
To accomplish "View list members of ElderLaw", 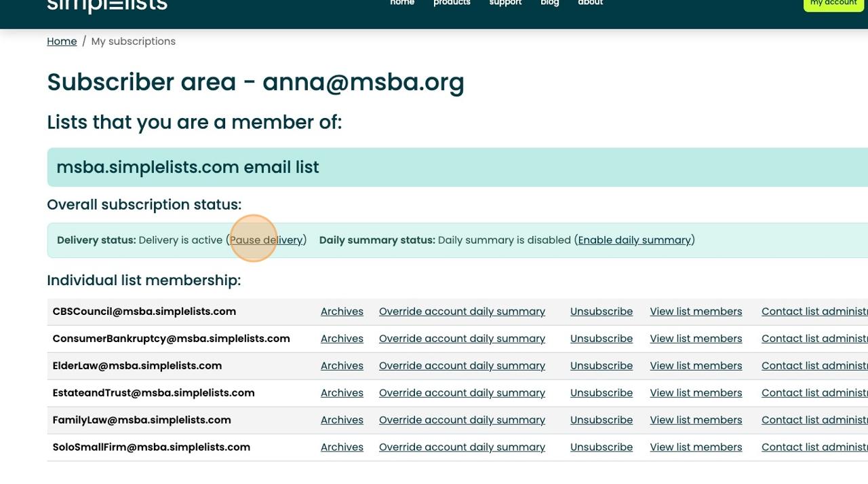I will (x=696, y=366).
